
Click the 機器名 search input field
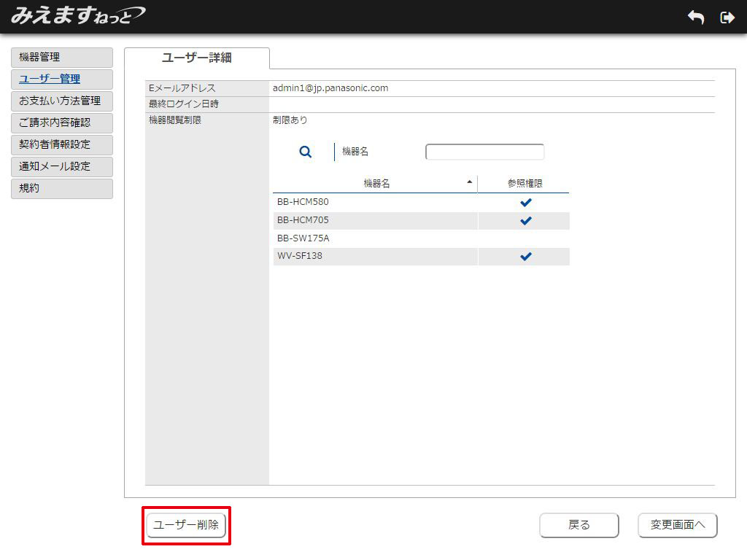484,152
